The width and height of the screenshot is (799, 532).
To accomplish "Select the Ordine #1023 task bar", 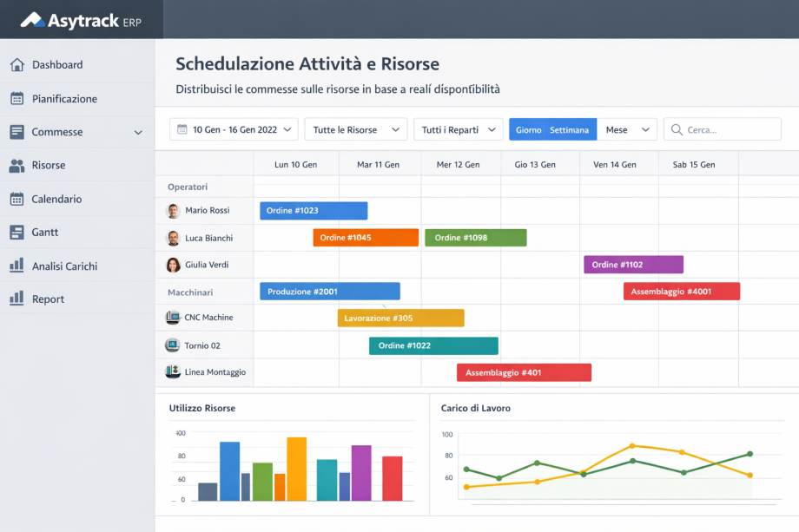I will click(314, 211).
